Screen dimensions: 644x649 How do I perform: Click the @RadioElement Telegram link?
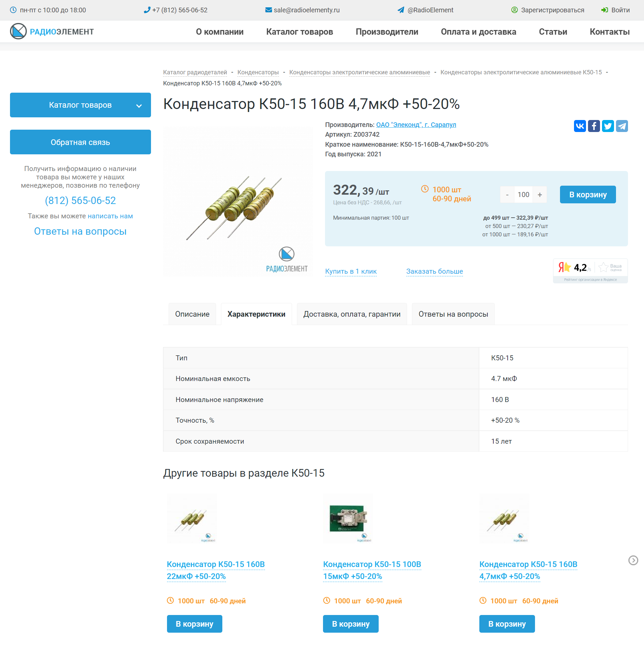[x=430, y=10]
